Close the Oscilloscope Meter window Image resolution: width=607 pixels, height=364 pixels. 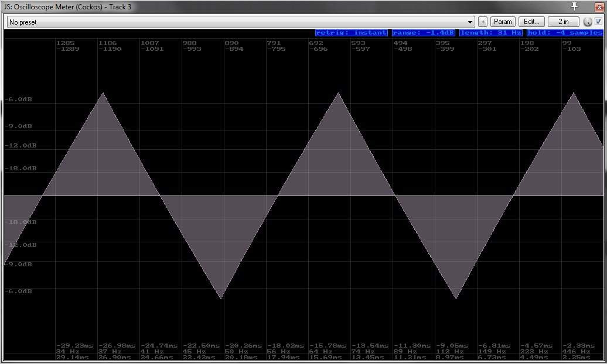coord(599,6)
